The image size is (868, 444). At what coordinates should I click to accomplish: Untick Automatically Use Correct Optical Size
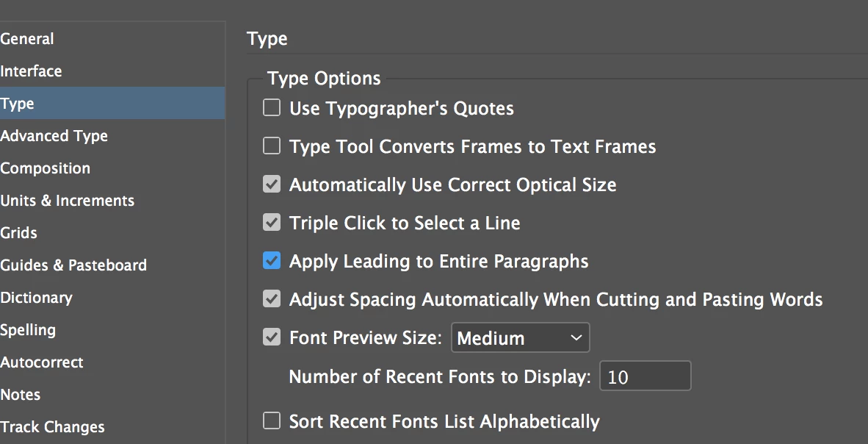(272, 184)
